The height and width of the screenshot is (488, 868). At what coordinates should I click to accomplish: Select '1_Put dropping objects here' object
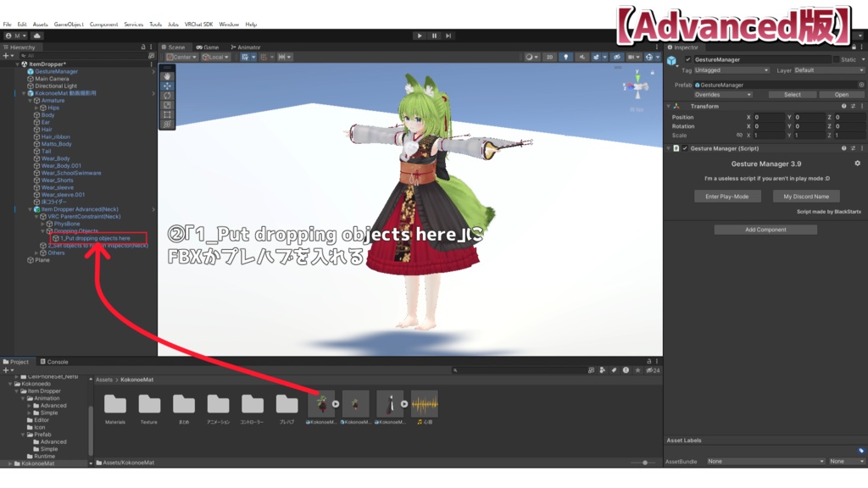click(x=95, y=238)
